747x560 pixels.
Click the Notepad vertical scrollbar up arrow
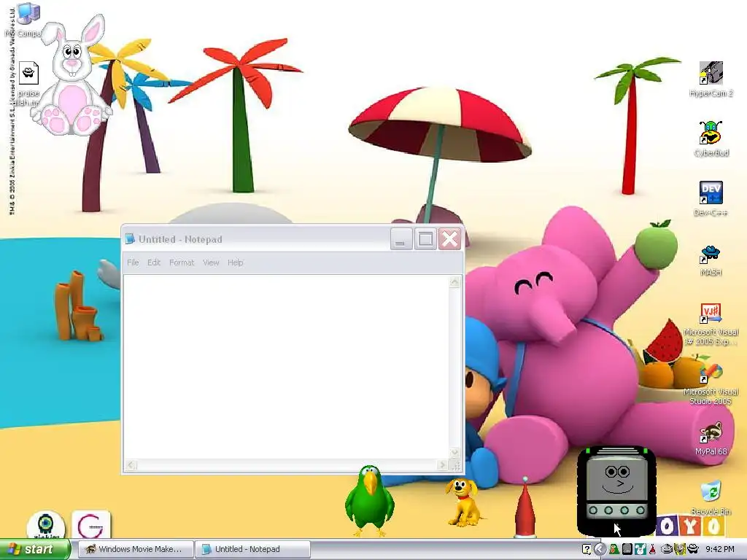click(455, 282)
